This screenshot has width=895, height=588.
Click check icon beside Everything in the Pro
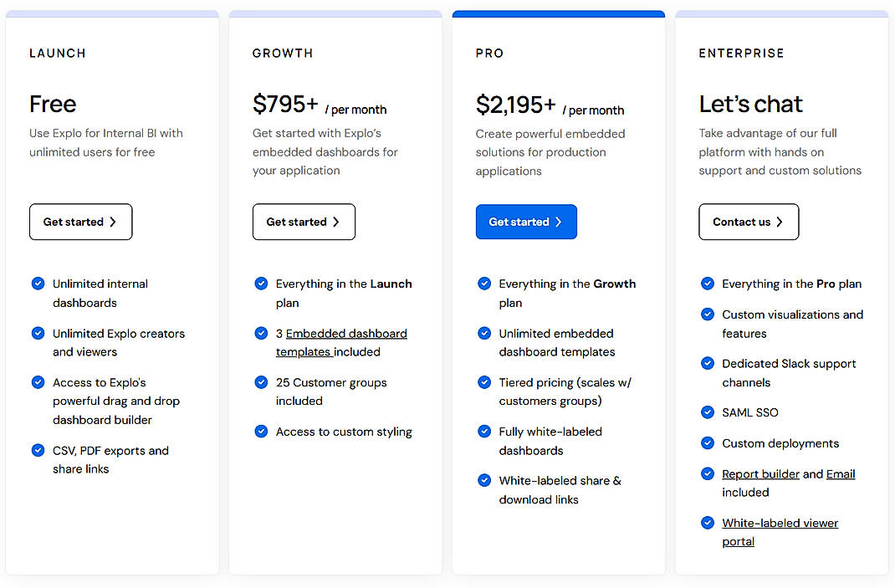pyautogui.click(x=708, y=284)
